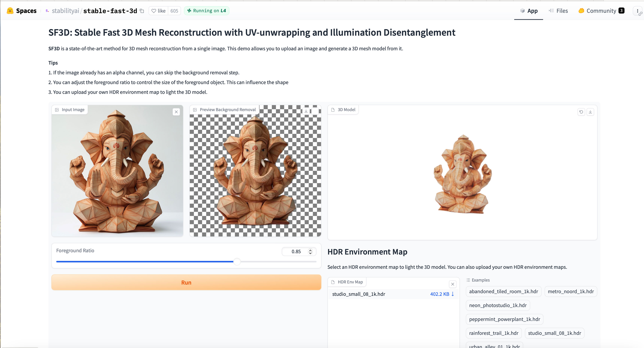The width and height of the screenshot is (644, 348).
Task: Click the Examples list icon
Action: click(468, 280)
